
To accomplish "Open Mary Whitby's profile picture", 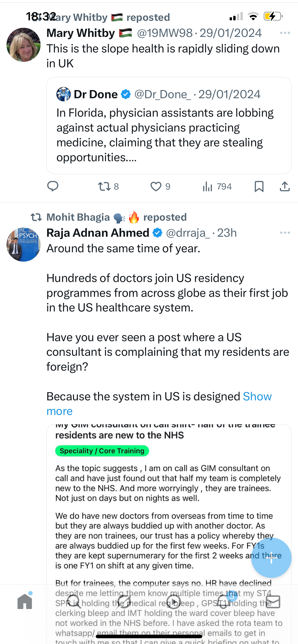I will coord(24,45).
